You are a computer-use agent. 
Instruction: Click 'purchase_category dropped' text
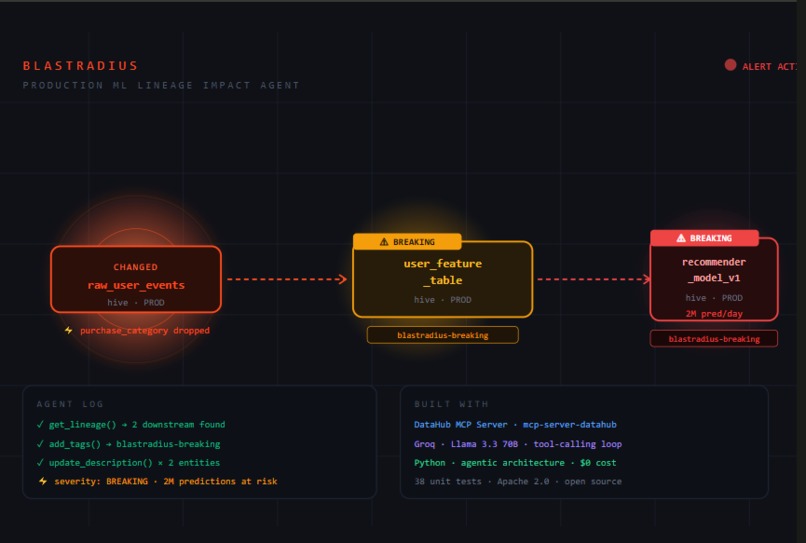pyautogui.click(x=145, y=331)
